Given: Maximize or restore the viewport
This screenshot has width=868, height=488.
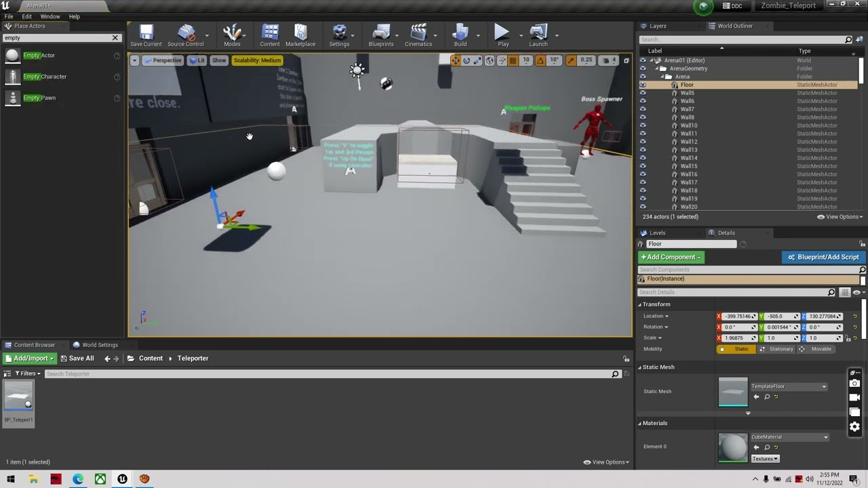Looking at the screenshot, I should 626,60.
